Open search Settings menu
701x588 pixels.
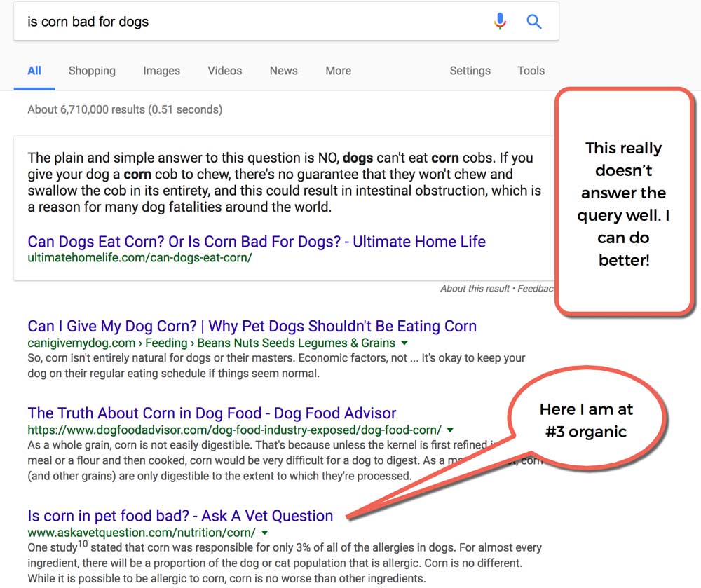point(470,71)
